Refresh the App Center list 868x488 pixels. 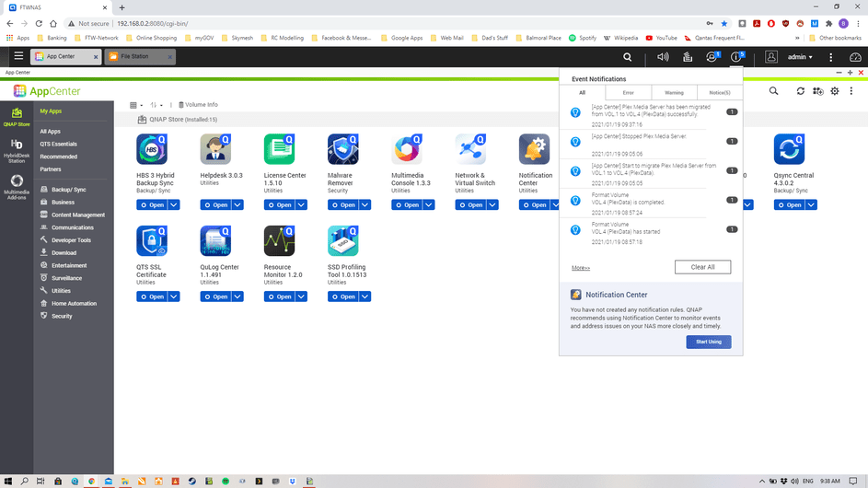click(x=801, y=91)
